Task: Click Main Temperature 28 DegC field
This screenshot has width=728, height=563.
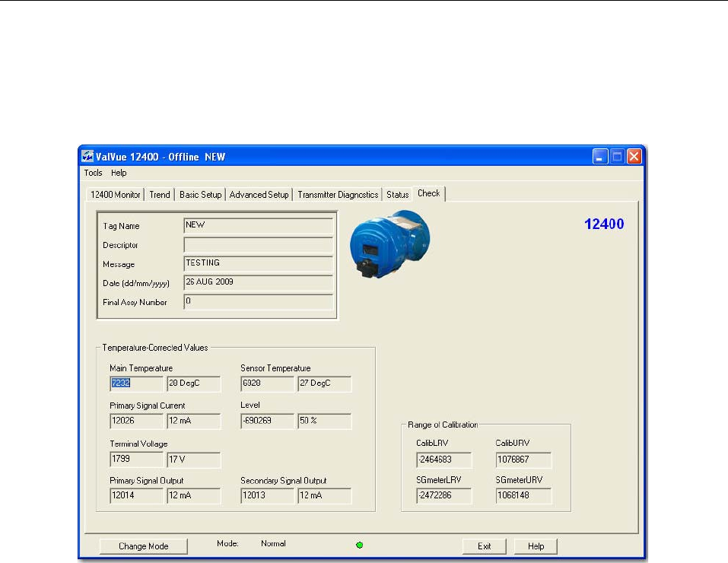Action: tap(194, 383)
